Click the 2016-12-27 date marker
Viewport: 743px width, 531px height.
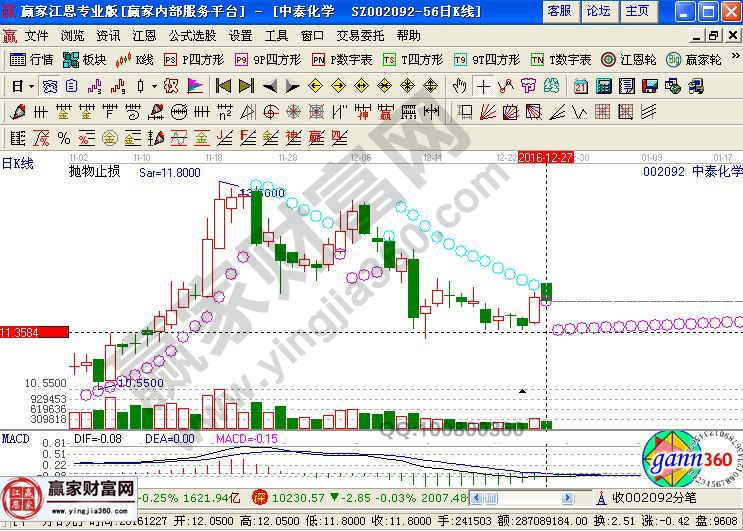545,158
